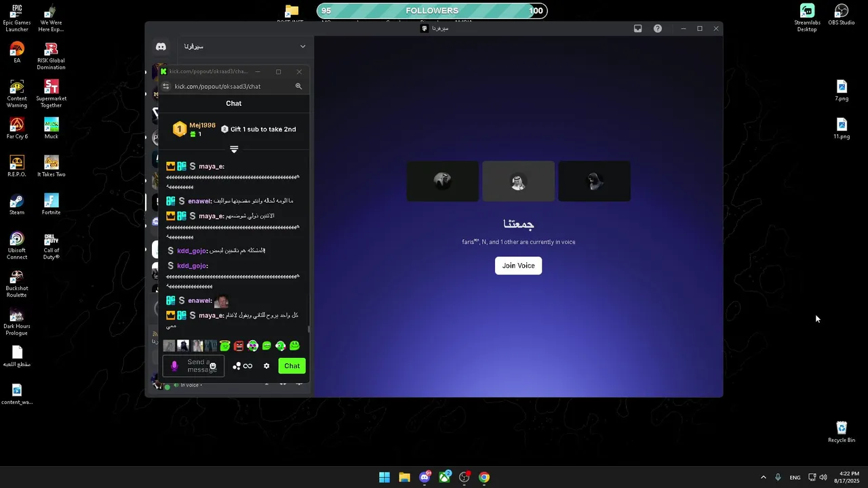This screenshot has height=488, width=868.
Task: Select Ubisoft Connect desktop icon
Action: pos(17,246)
